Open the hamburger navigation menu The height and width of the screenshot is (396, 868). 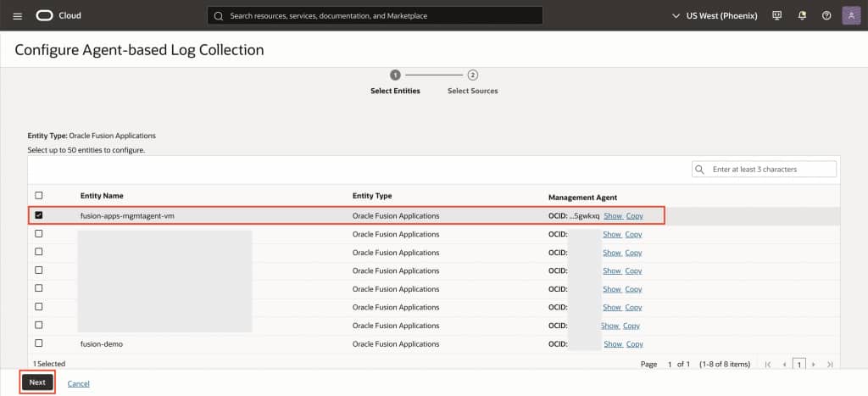(17, 16)
